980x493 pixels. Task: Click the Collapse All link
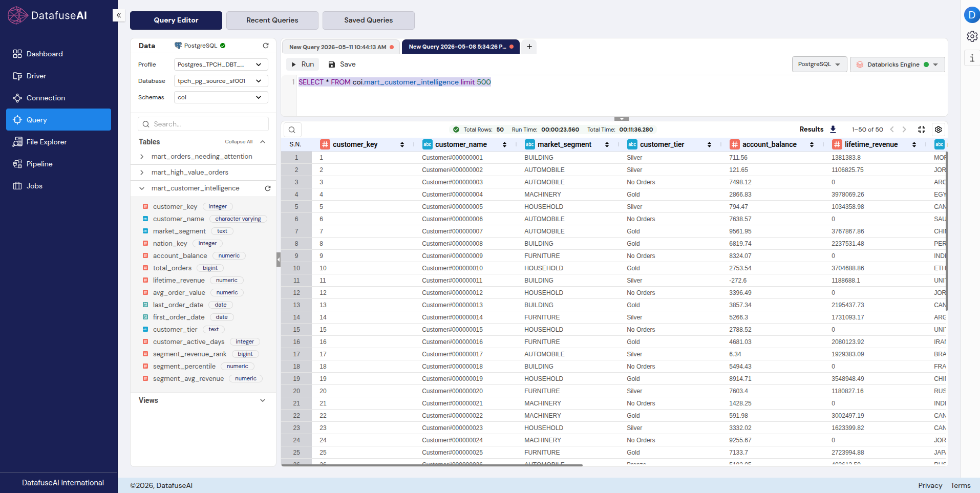point(239,142)
